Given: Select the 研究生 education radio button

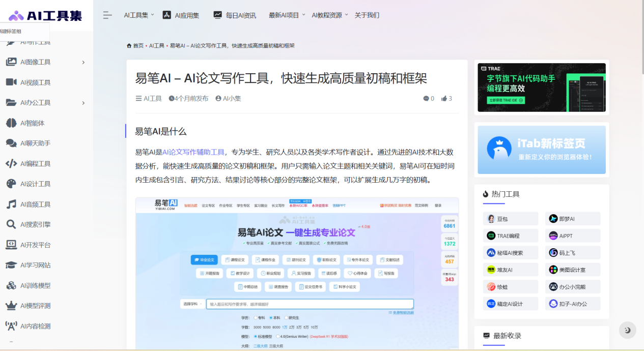Looking at the screenshot, I should 286,317.
